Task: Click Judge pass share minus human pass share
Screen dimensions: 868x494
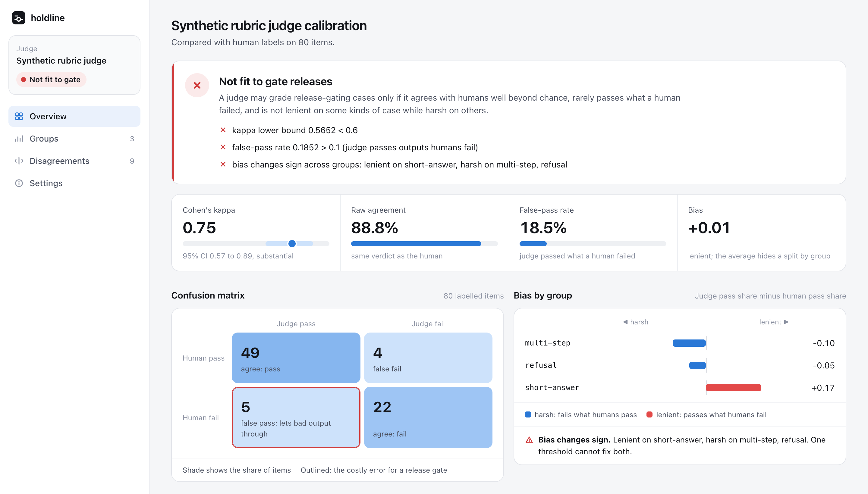Action: coord(770,296)
